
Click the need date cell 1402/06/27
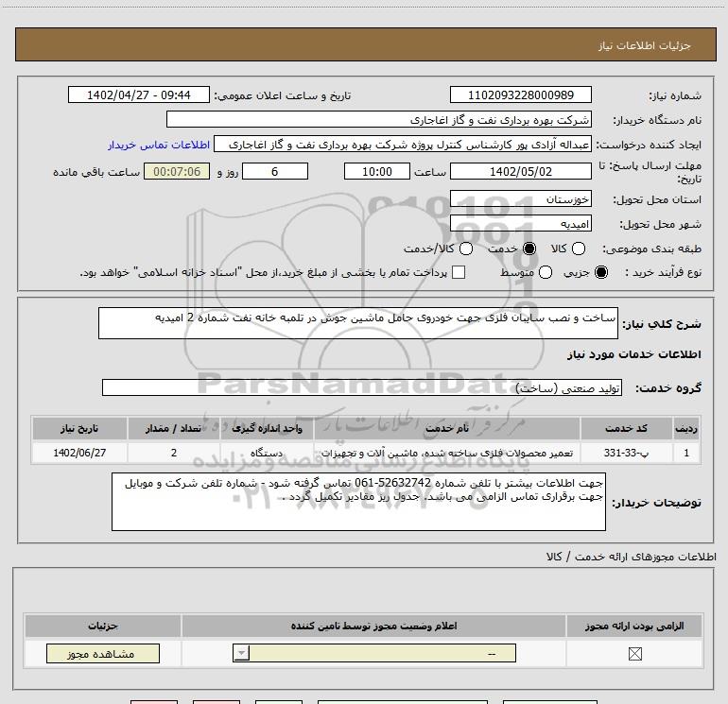click(x=79, y=453)
